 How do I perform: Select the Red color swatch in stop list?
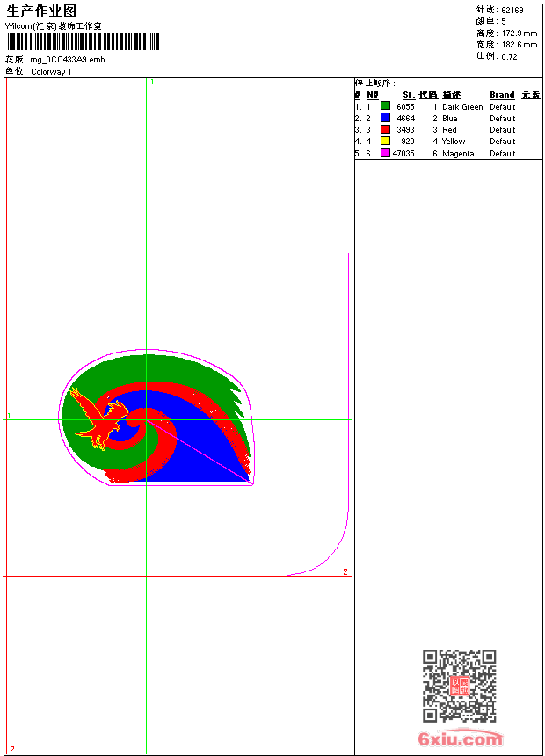385,129
